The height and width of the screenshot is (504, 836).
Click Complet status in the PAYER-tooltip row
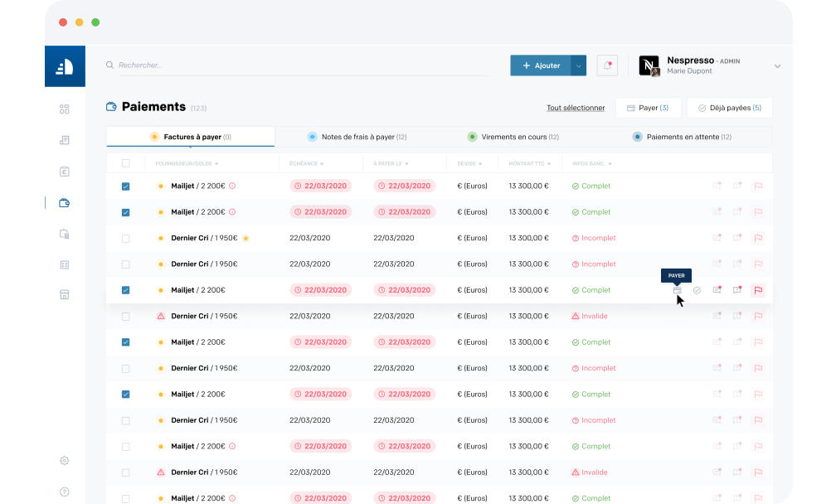point(591,290)
